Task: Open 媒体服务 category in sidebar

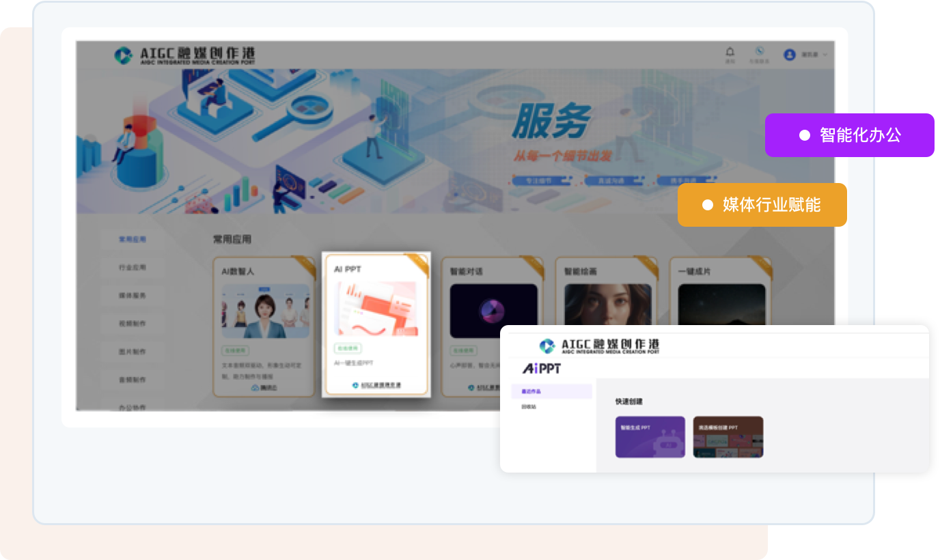Action: pyautogui.click(x=133, y=296)
